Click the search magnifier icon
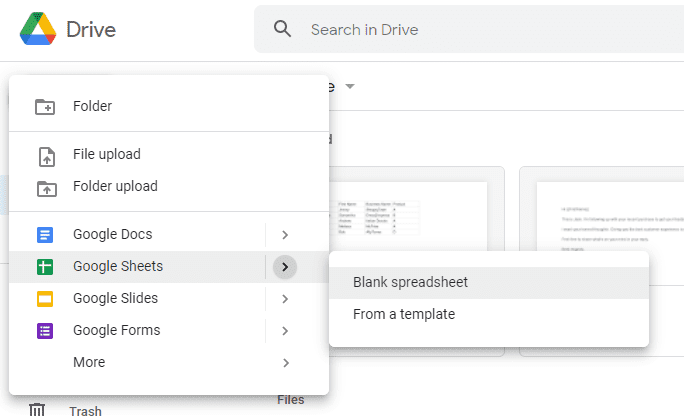684x416 pixels. tap(282, 29)
